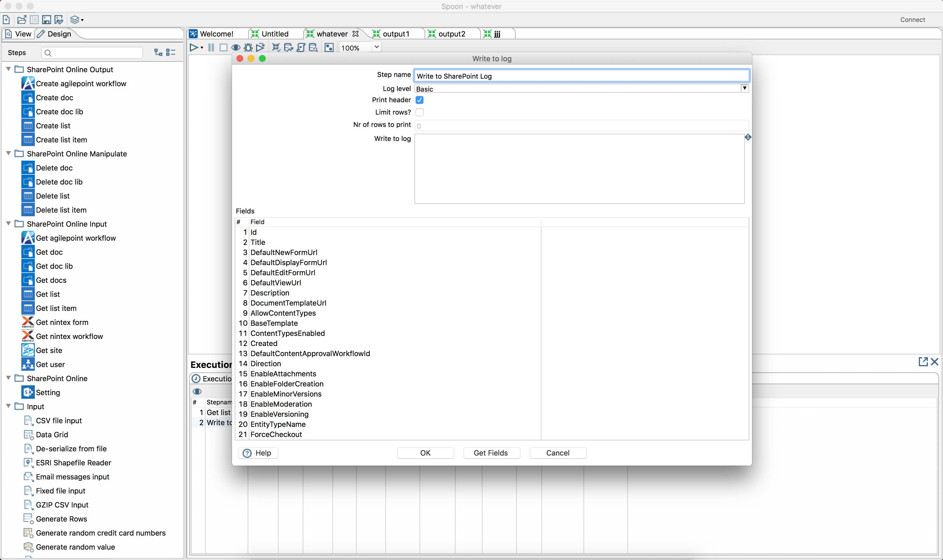Explore the database from the toolbar

click(313, 47)
